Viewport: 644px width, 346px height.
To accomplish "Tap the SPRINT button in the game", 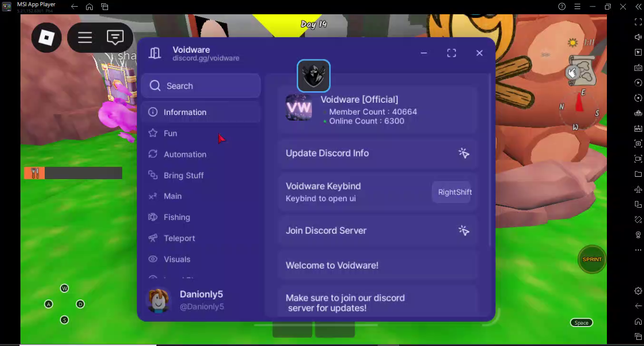I will 592,259.
